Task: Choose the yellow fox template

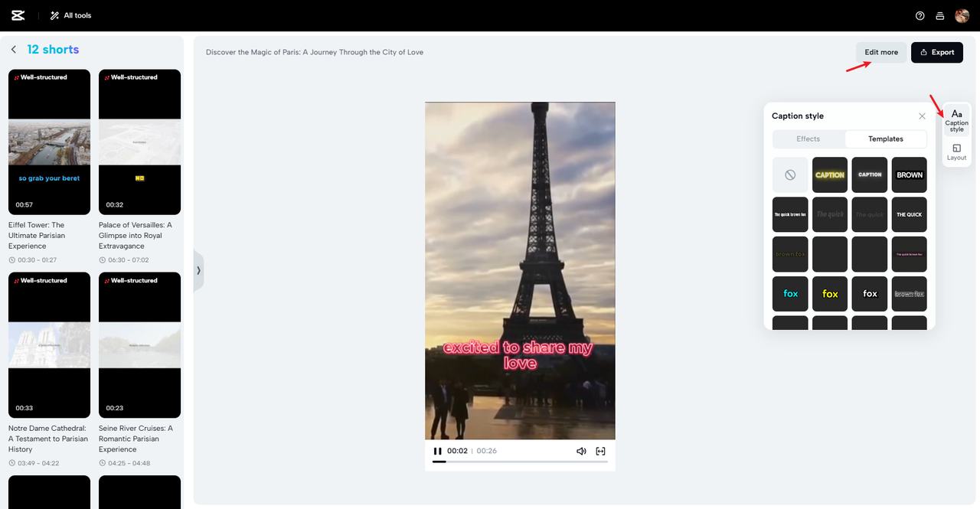Action: click(830, 294)
